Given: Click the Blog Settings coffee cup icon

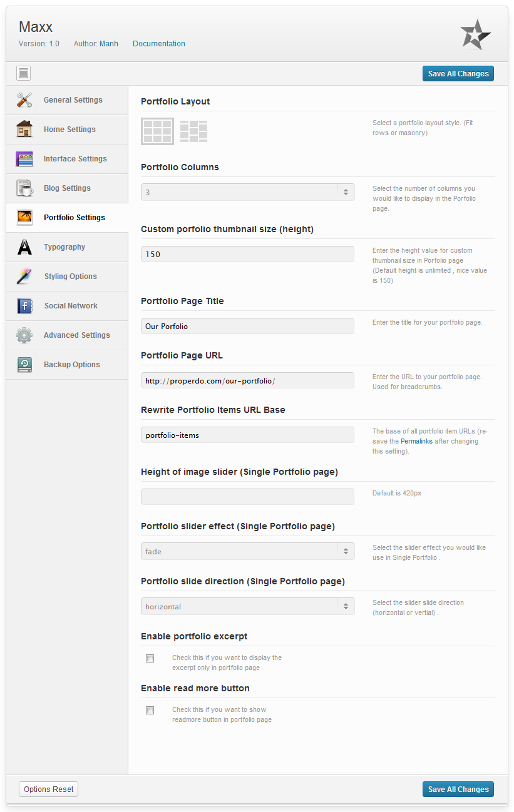Looking at the screenshot, I should coord(24,188).
